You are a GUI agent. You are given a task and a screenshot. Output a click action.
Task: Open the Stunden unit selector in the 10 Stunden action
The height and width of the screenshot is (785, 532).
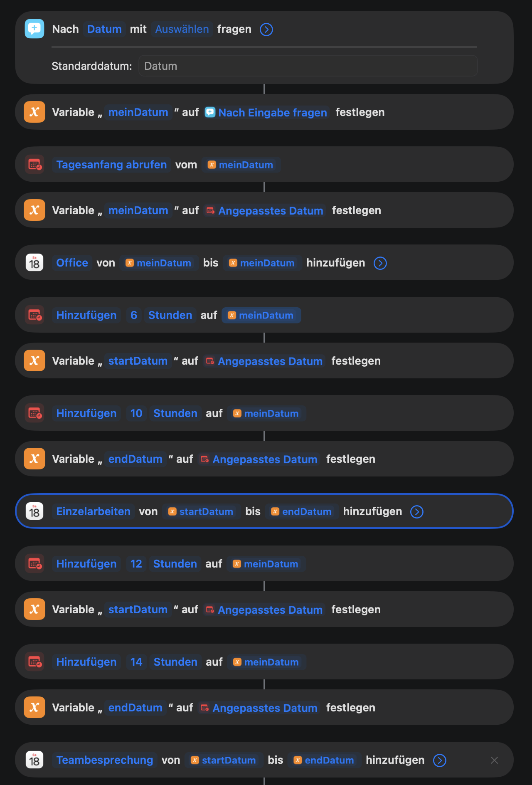coord(175,413)
